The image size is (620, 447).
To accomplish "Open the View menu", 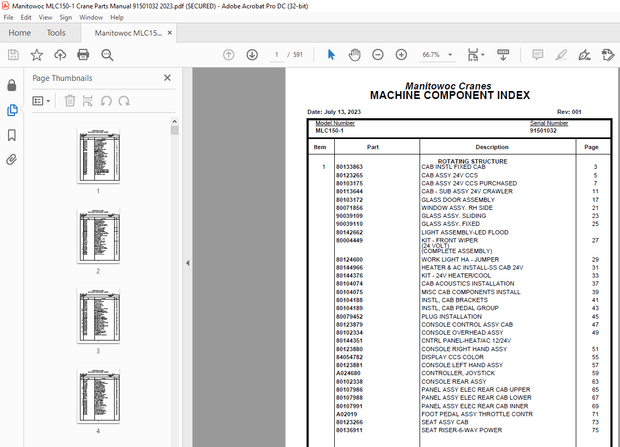I will (45, 17).
